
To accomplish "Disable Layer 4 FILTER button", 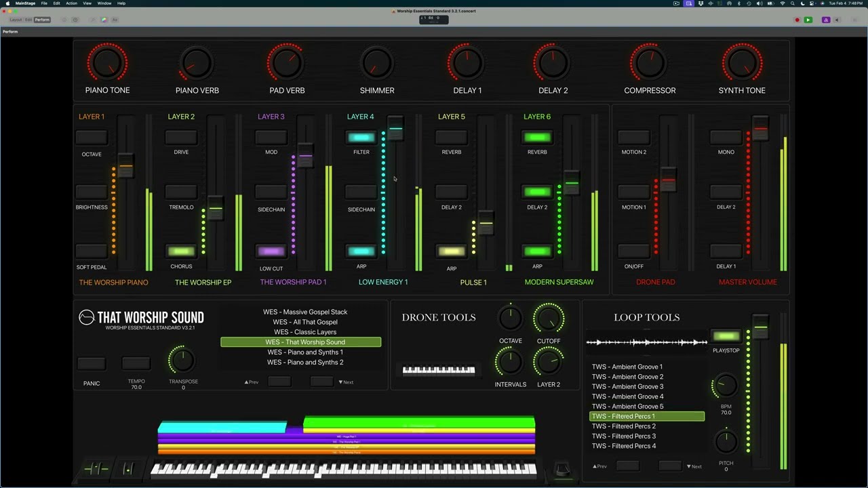I will coord(361,138).
